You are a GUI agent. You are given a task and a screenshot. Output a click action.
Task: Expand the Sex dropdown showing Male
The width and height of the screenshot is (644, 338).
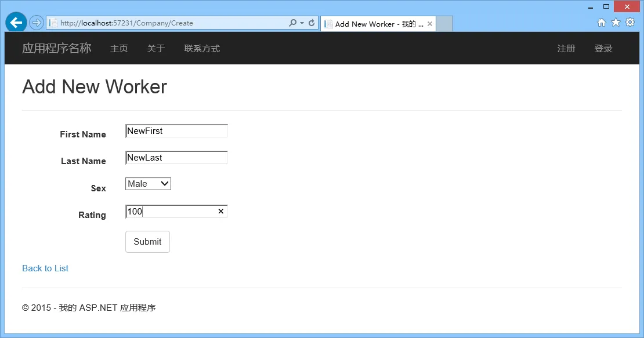(148, 184)
